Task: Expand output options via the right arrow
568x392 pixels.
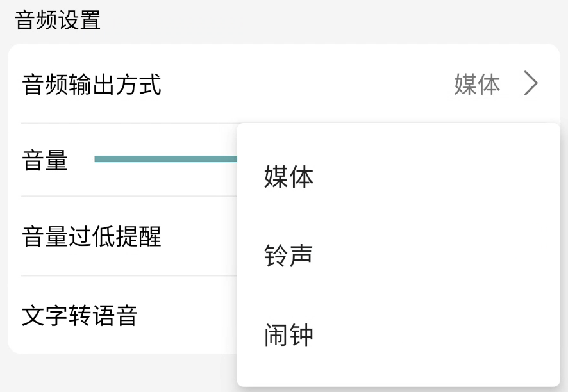Action: tap(530, 84)
